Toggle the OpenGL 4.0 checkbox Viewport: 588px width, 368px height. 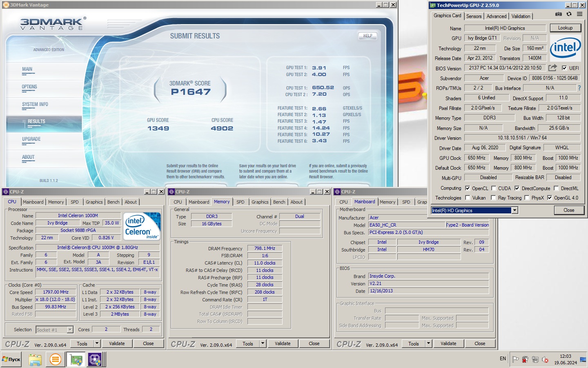click(x=550, y=198)
